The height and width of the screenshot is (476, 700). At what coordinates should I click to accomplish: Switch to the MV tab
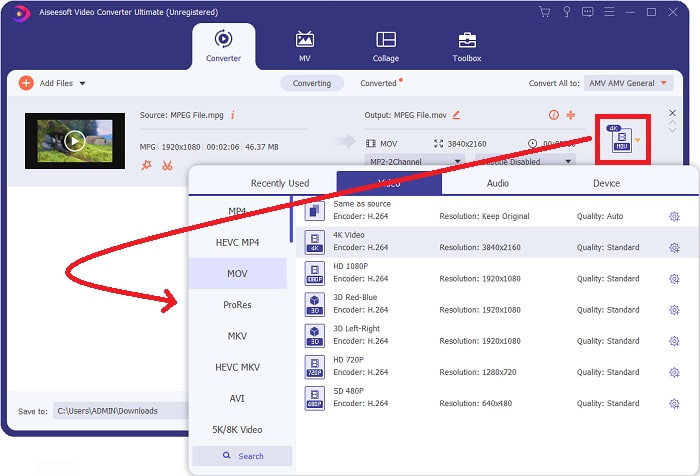(304, 46)
